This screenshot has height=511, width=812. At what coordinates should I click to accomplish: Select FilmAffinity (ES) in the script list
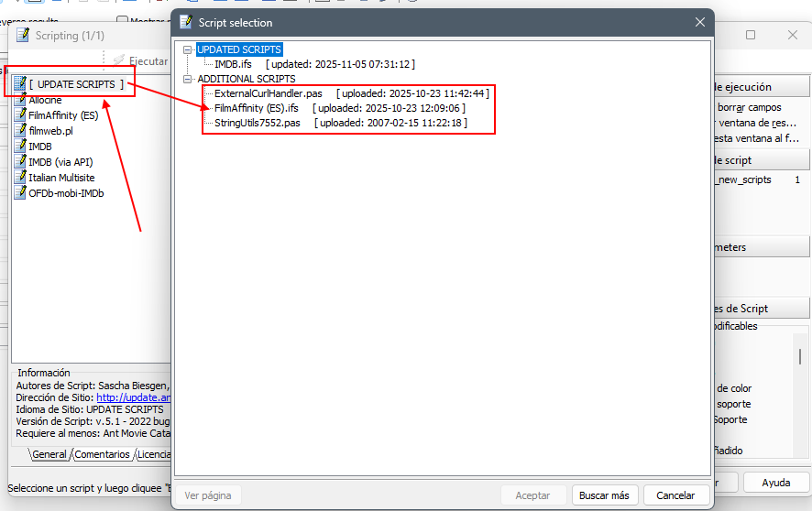coord(63,115)
